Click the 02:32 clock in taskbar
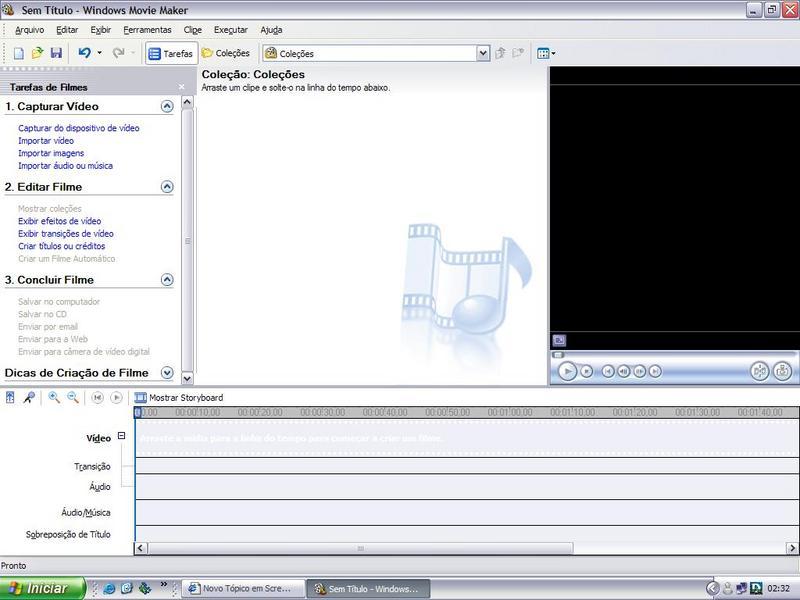 tap(779, 589)
